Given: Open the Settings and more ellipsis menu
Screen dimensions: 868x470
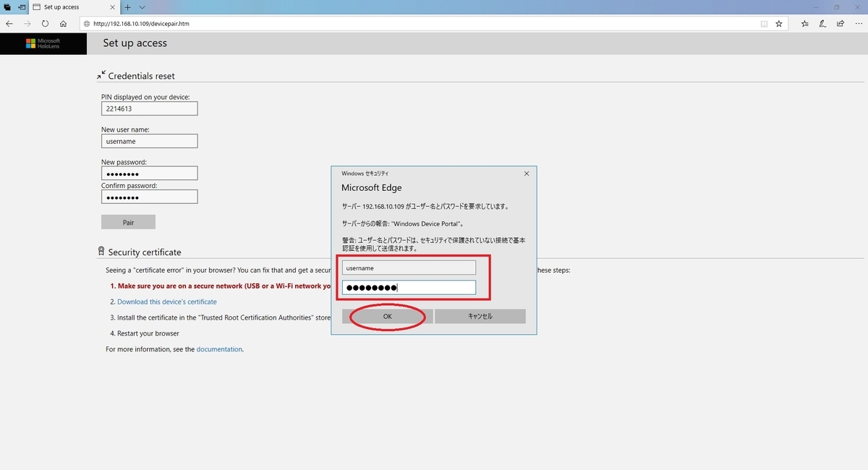Looking at the screenshot, I should pos(857,23).
